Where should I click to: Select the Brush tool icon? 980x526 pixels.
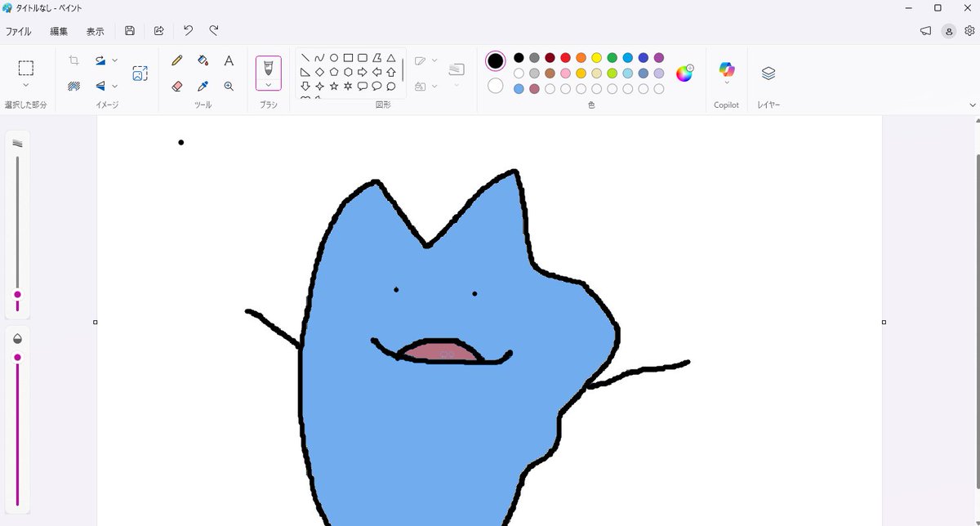coord(268,67)
